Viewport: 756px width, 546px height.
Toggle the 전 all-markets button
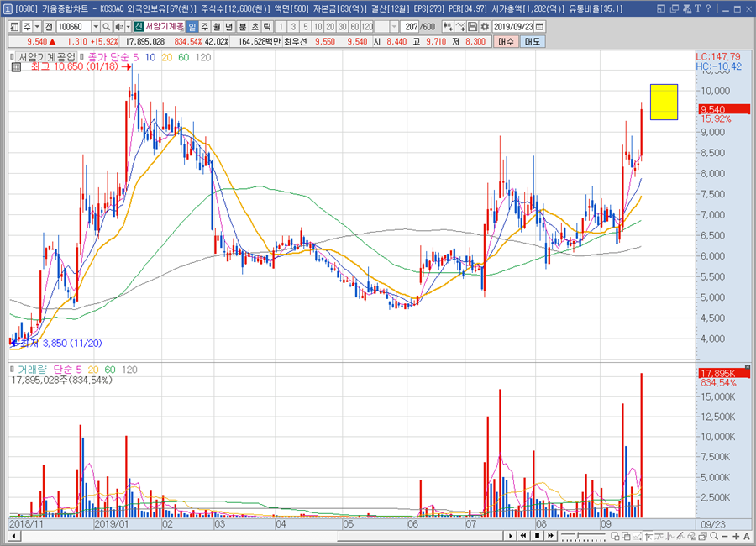pos(49,27)
